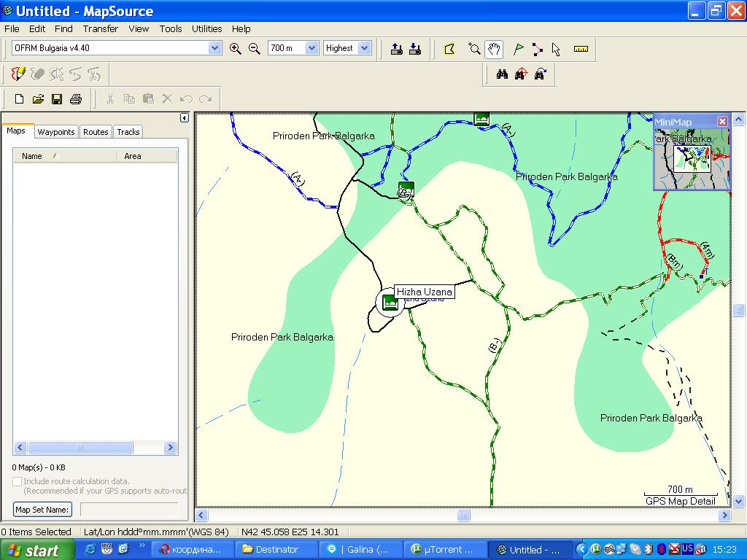Select the Measure distance ruler tool
The width and height of the screenshot is (747, 560).
(x=581, y=49)
